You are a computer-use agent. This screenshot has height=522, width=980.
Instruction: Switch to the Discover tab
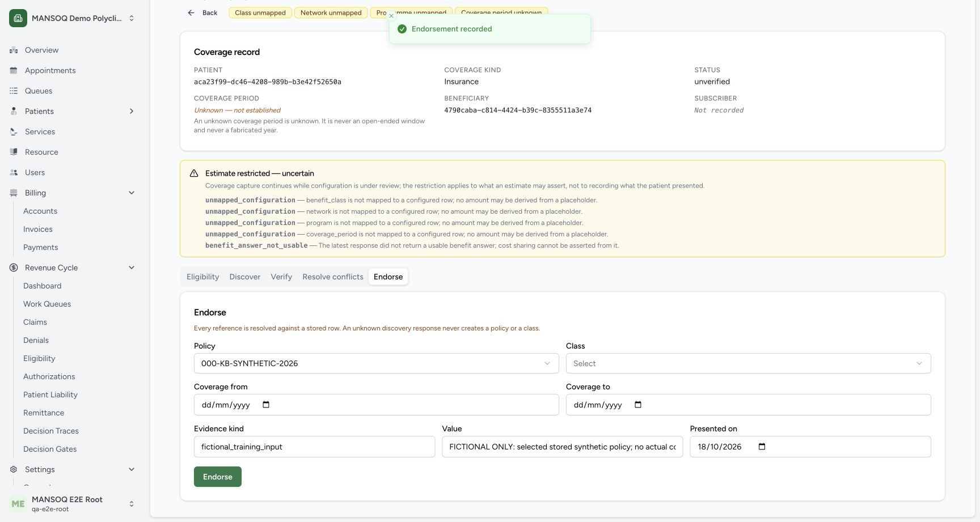pyautogui.click(x=245, y=277)
